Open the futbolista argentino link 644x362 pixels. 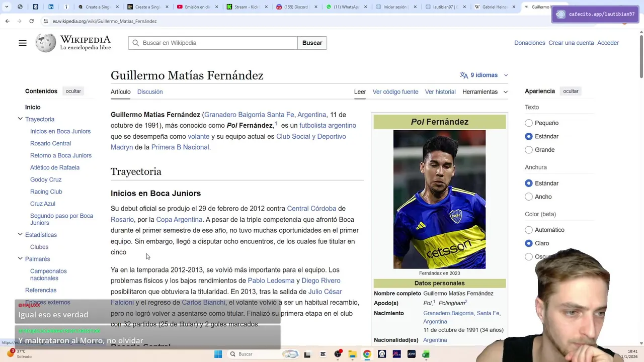coord(328,126)
